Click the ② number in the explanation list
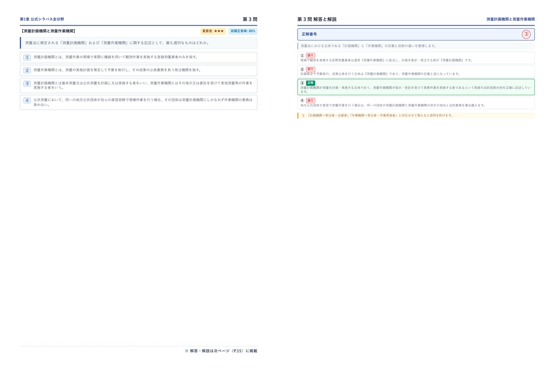This screenshot has width=555, height=392. [302, 69]
